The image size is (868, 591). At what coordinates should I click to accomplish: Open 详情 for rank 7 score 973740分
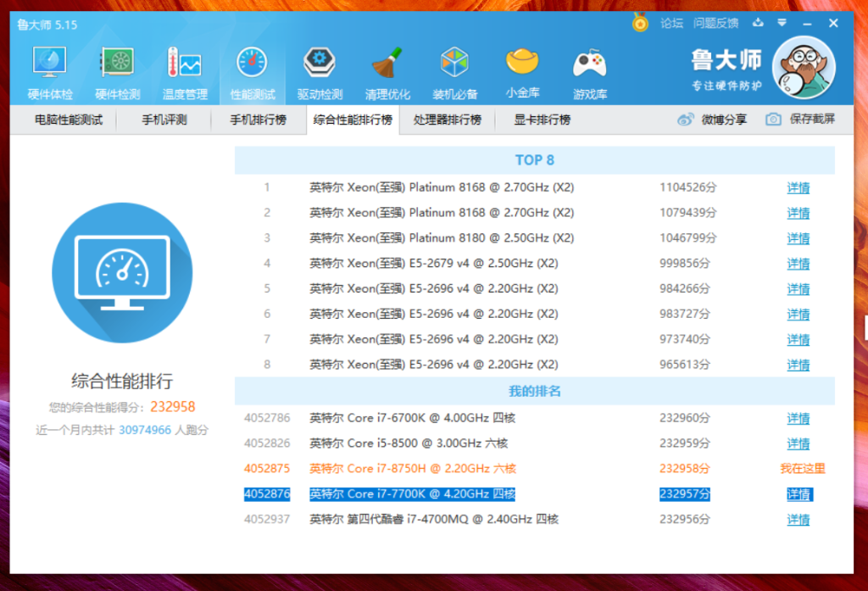tap(798, 339)
